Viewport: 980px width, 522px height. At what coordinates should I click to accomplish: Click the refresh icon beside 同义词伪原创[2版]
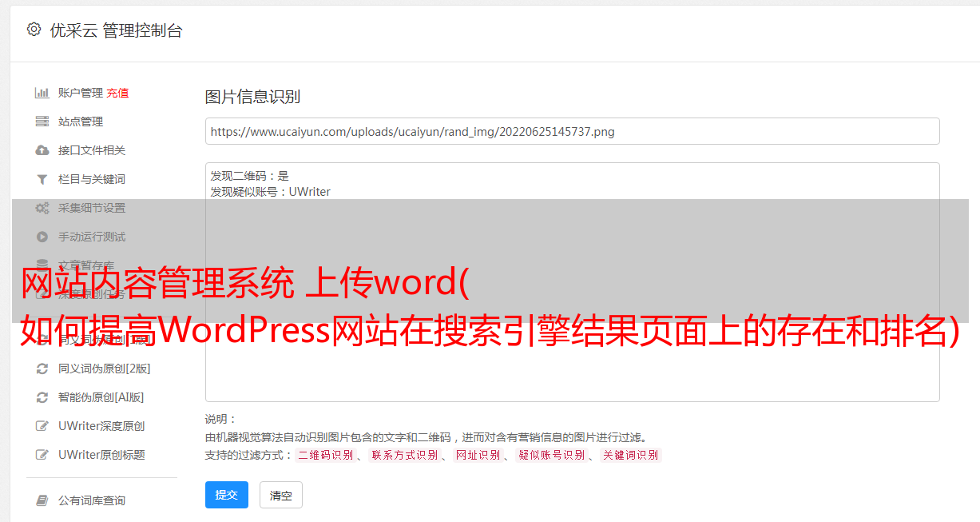42,369
